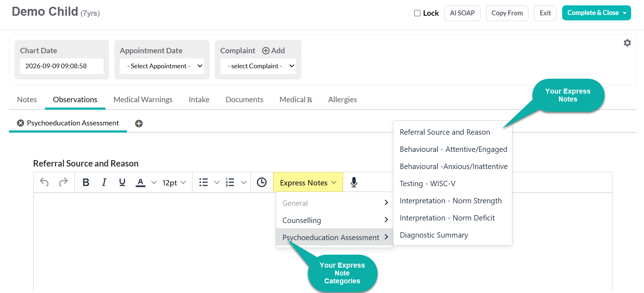Open the select Complaint dropdown
Viewport: 644px width, 293px height.
(x=258, y=66)
